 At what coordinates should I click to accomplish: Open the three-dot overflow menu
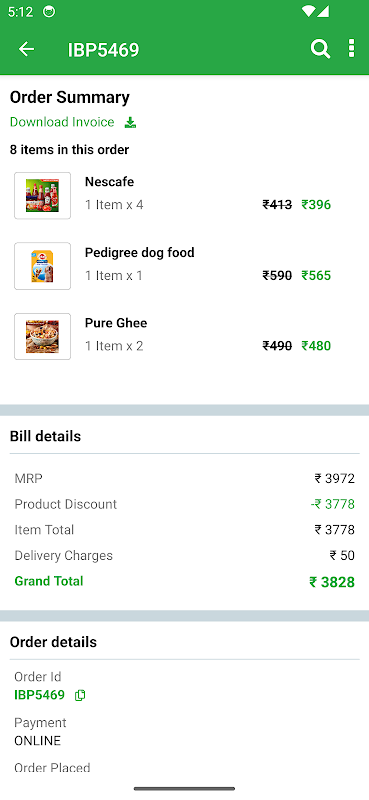tap(351, 48)
